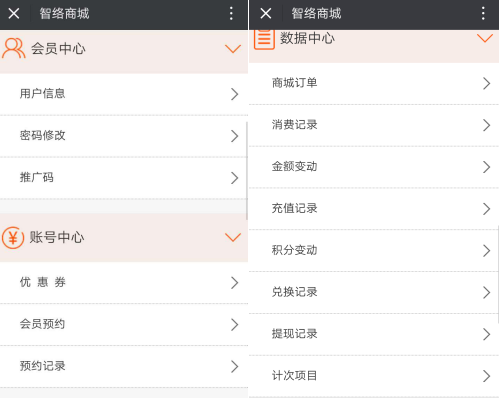Close the left 智络商城 page with X
Viewport: 499px width, 398px height.
coord(14,14)
